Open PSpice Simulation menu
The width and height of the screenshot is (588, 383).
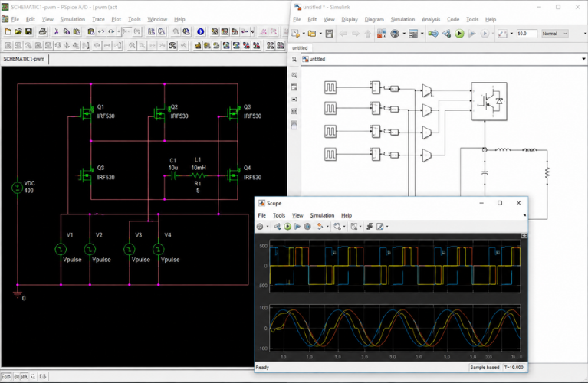click(x=72, y=19)
